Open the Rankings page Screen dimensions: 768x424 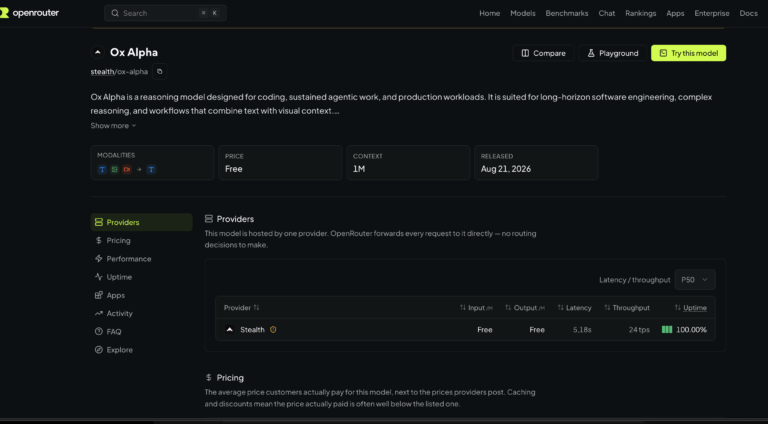(x=640, y=13)
